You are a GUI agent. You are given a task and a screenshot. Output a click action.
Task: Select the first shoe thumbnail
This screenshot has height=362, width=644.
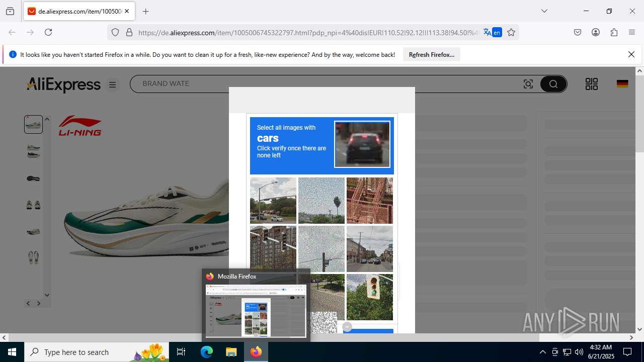(x=33, y=124)
